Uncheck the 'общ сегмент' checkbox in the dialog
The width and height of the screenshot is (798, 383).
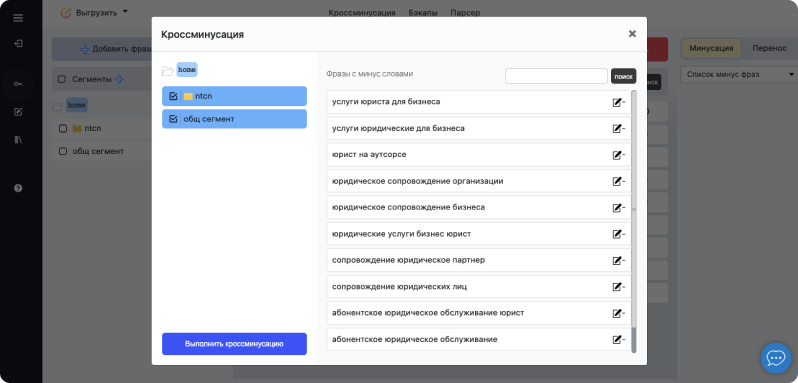pos(173,119)
